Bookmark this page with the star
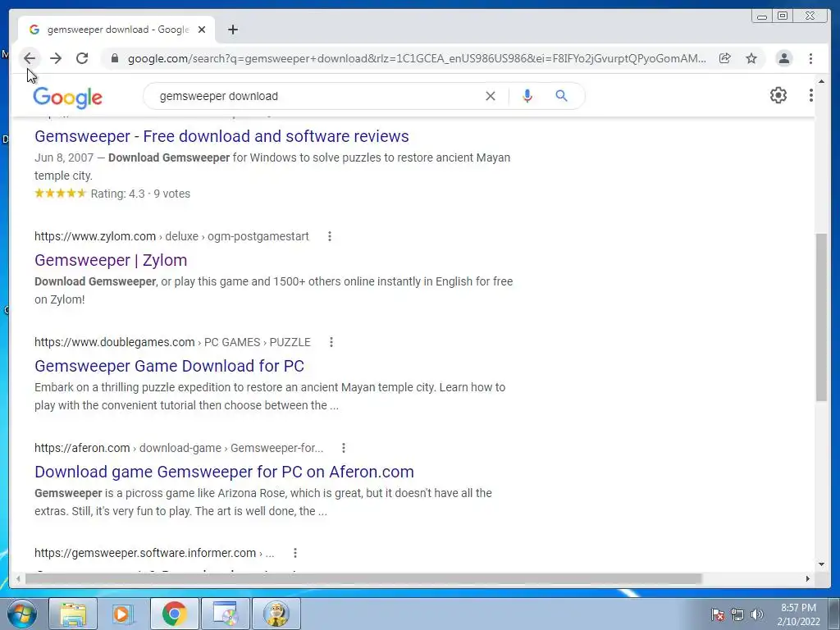This screenshot has width=840, height=630. pos(751,58)
